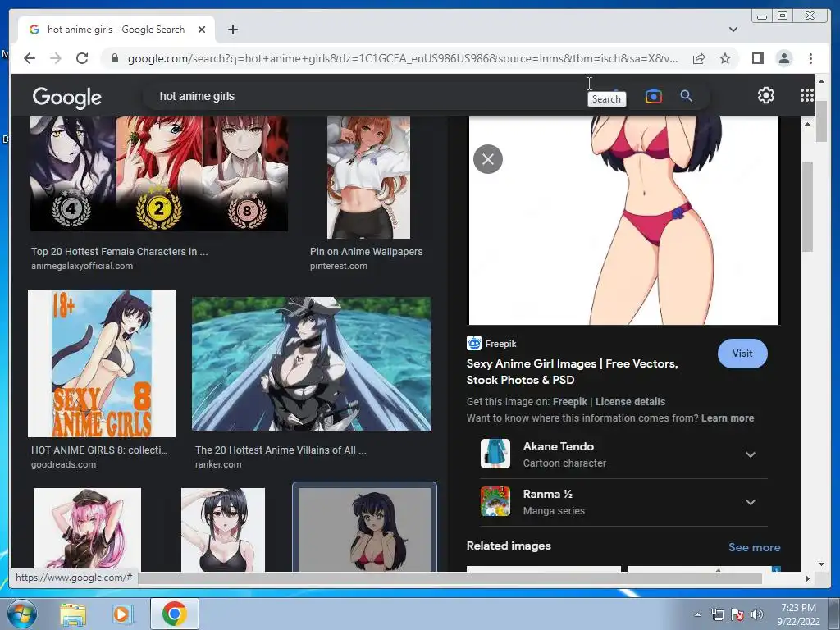Click the blue magnifier search icon
The height and width of the screenshot is (630, 840).
coord(686,96)
